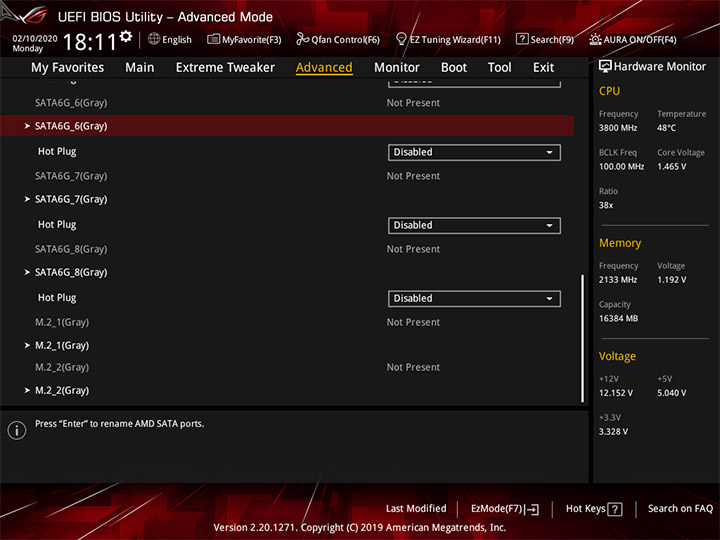Click the settings list scrollbar
This screenshot has width=720, height=540.
pos(583,339)
